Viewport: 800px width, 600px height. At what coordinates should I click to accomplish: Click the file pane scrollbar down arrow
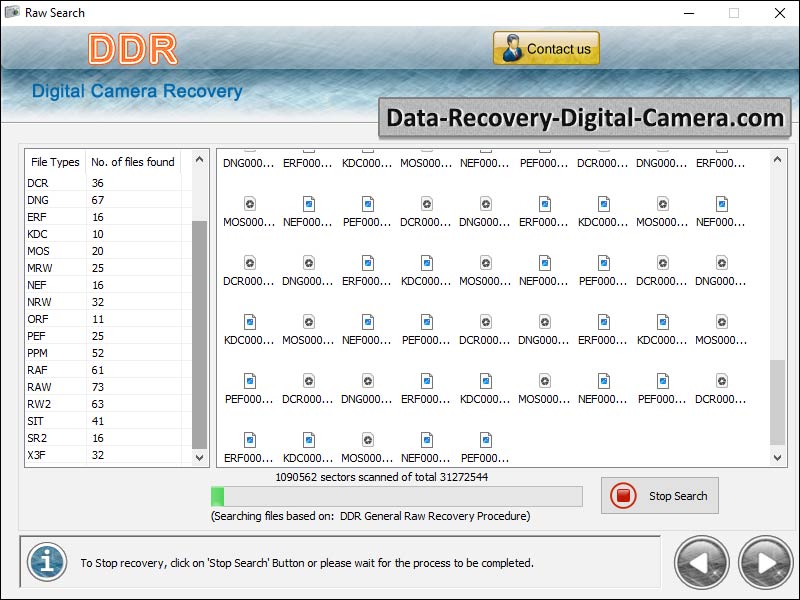(778, 457)
